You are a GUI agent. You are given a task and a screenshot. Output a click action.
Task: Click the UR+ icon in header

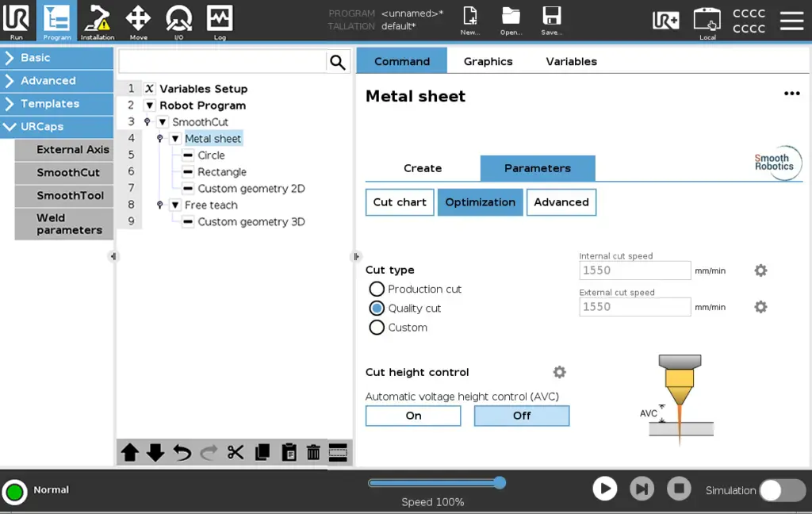click(x=666, y=20)
